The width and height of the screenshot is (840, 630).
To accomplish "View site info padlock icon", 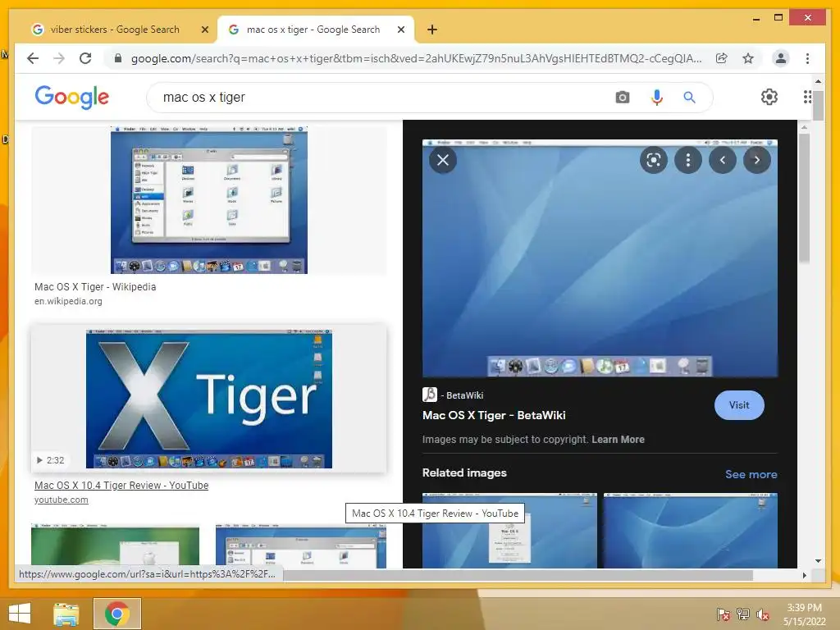I will pyautogui.click(x=118, y=58).
